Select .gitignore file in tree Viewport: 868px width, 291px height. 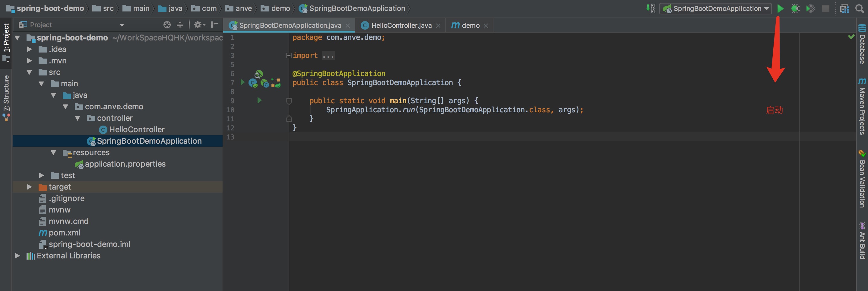(x=62, y=198)
